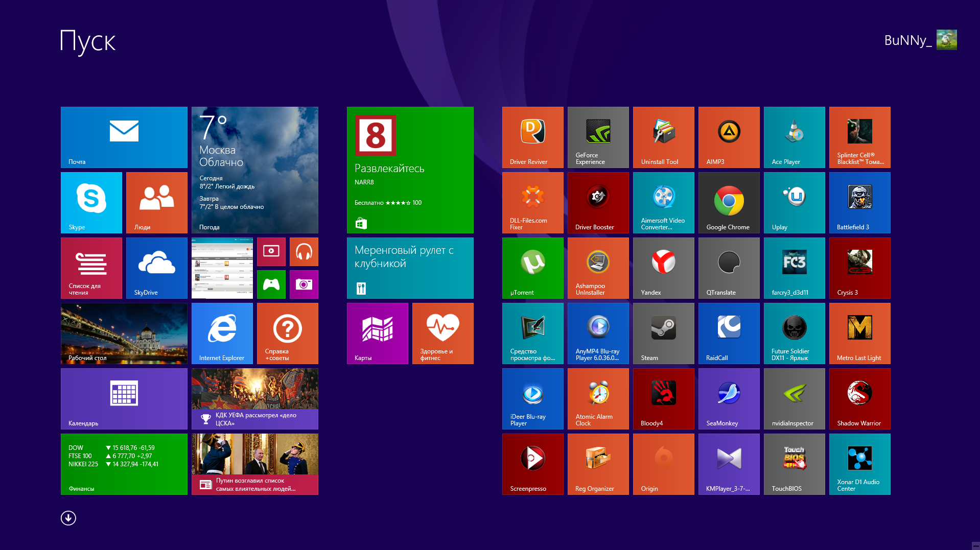Launch DLL-Files.com Fixer
The height and width of the screenshot is (550, 980).
(533, 203)
